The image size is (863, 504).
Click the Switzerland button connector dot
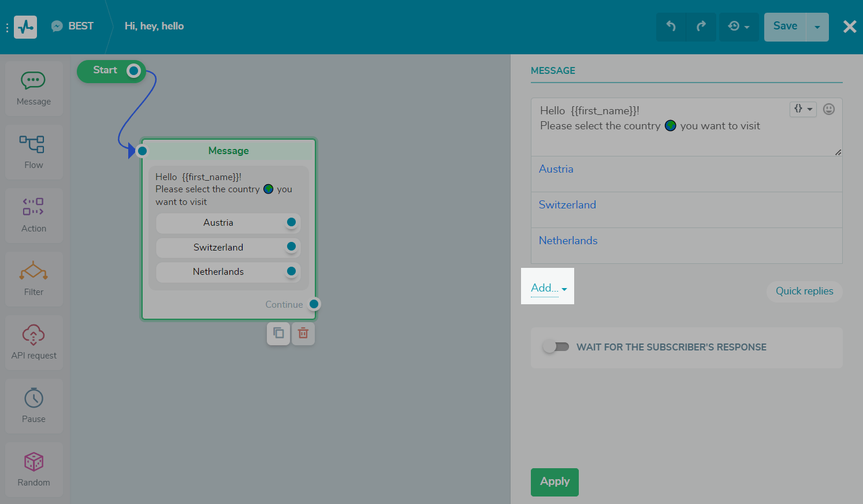[291, 247]
